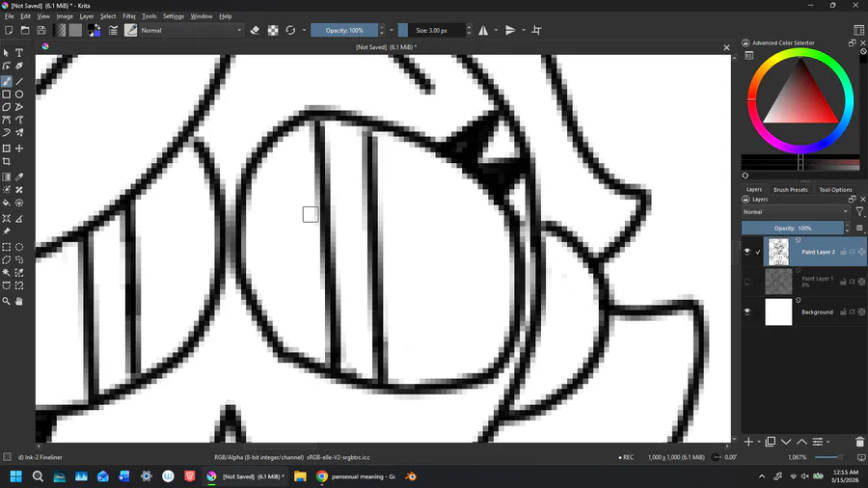This screenshot has width=868, height=488.
Task: Open the Fill Gradients toolbar button
Action: (60, 31)
